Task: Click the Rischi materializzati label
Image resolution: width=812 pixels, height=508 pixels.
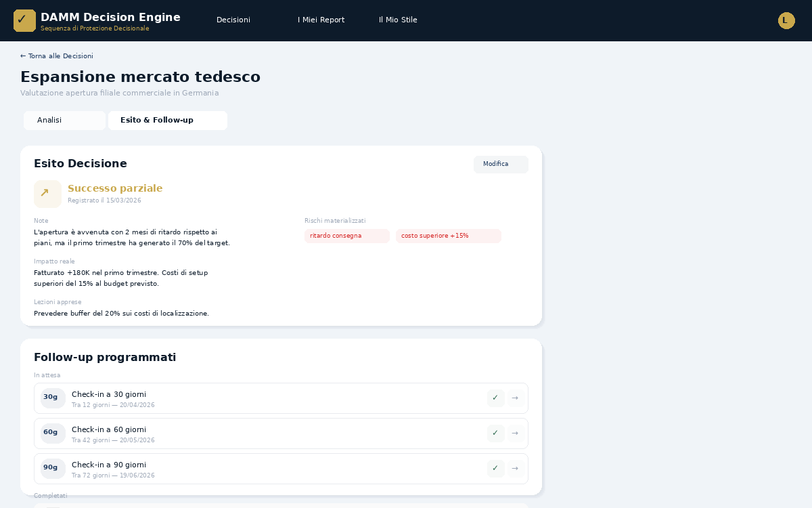Action: pos(335,221)
